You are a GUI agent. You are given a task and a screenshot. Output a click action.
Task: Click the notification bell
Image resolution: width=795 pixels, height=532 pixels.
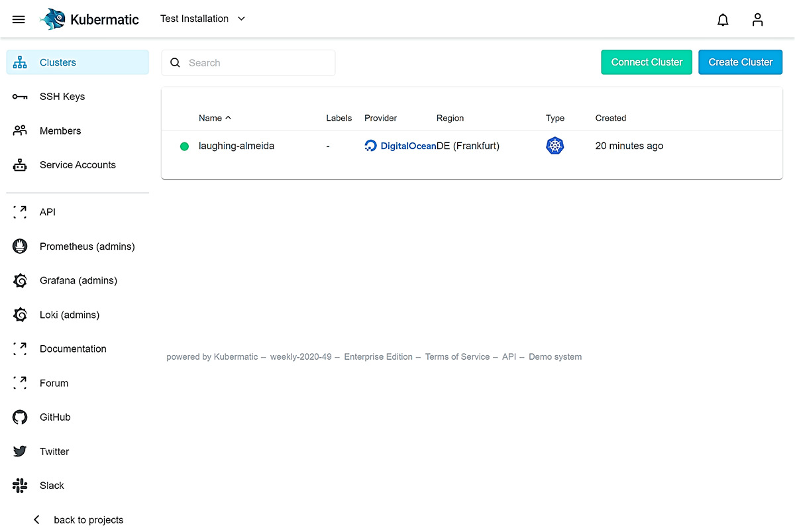(x=723, y=19)
